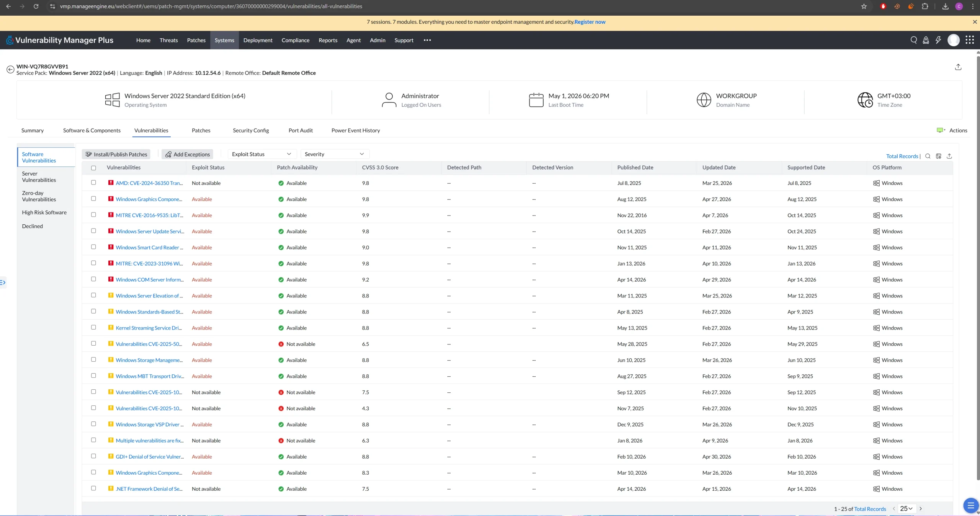This screenshot has width=980, height=516.
Task: Toggle the select-all checkbox in table header
Action: [93, 168]
